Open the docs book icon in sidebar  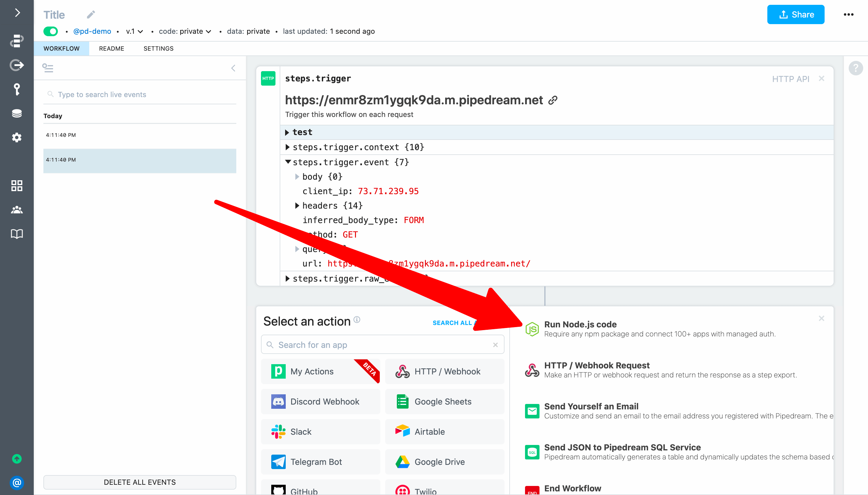point(17,234)
